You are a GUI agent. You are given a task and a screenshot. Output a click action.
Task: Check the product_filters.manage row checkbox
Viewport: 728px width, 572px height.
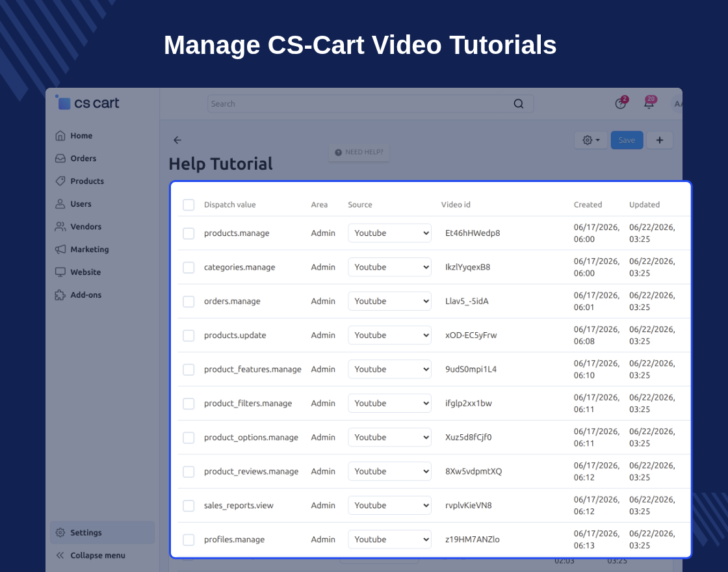pyautogui.click(x=188, y=404)
